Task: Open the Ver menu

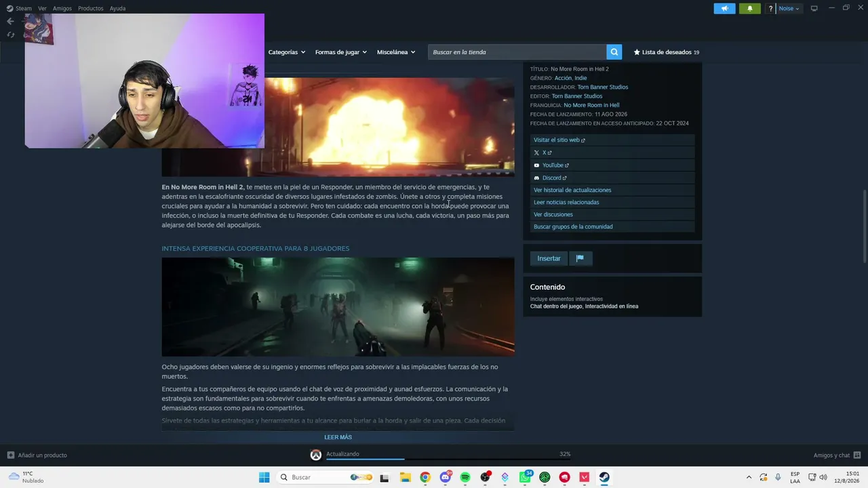Action: click(42, 8)
